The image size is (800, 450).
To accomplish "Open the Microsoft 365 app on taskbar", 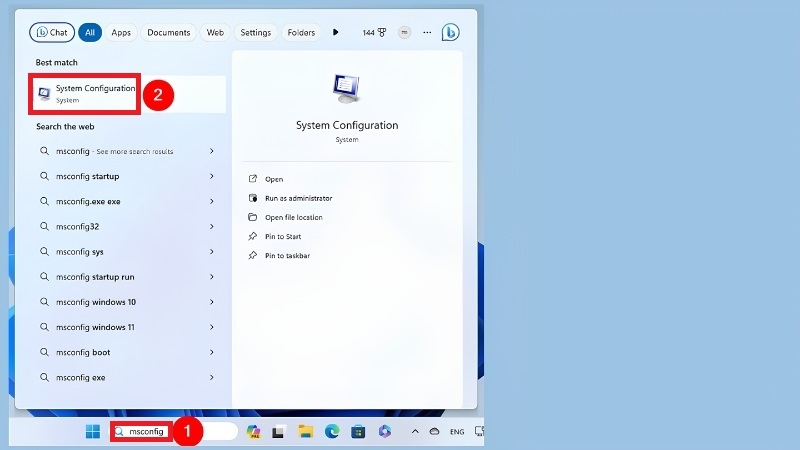I will (385, 432).
